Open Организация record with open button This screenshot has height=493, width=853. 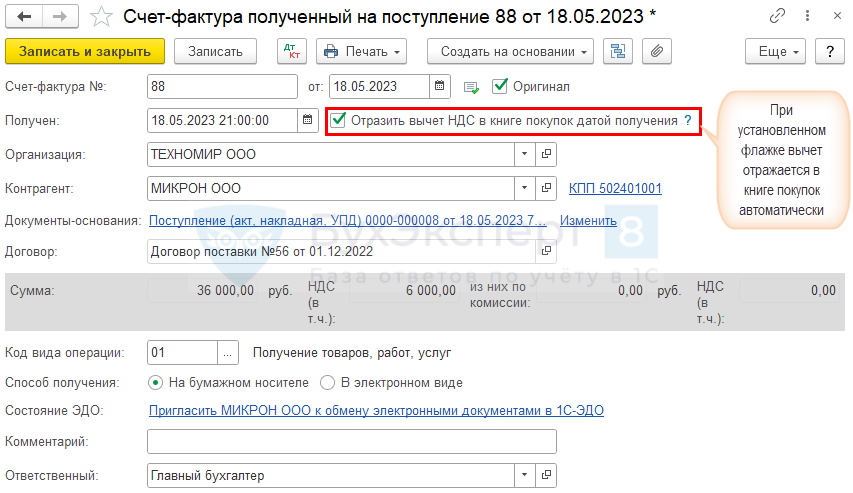(546, 154)
